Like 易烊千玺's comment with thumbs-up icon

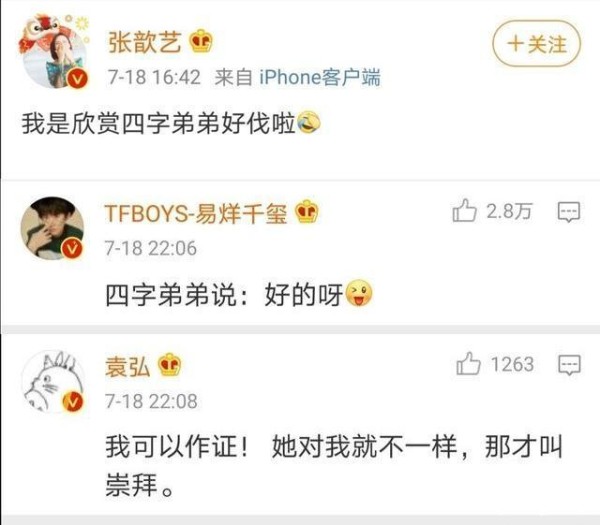[465, 210]
